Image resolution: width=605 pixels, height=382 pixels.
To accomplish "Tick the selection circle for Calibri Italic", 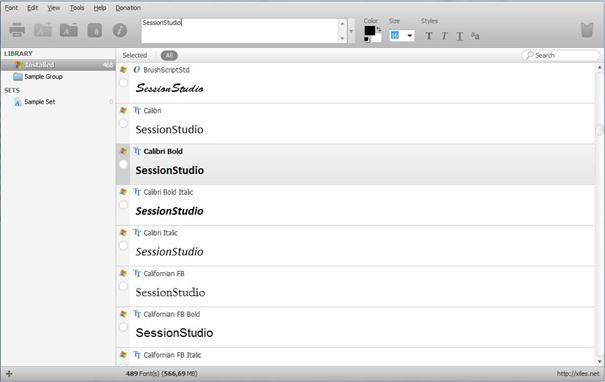I will click(123, 246).
